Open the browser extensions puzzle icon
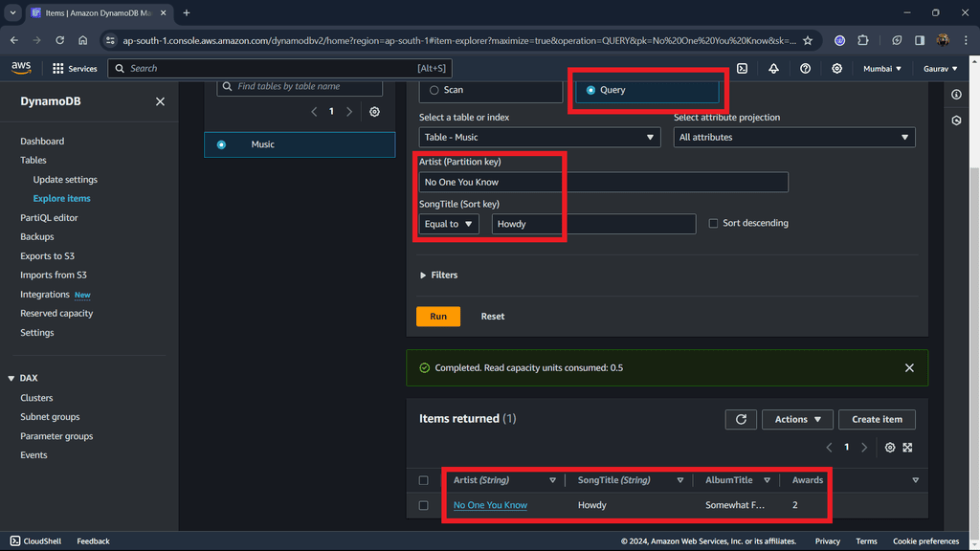 (863, 40)
